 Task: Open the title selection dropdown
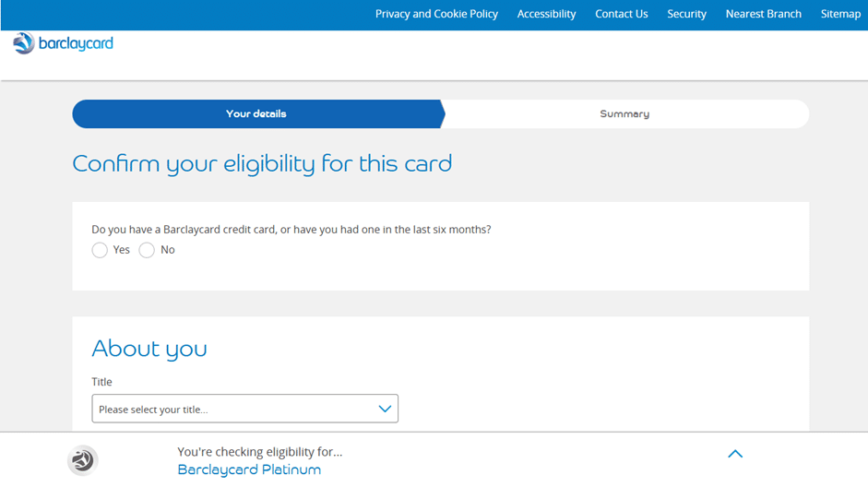tap(244, 409)
